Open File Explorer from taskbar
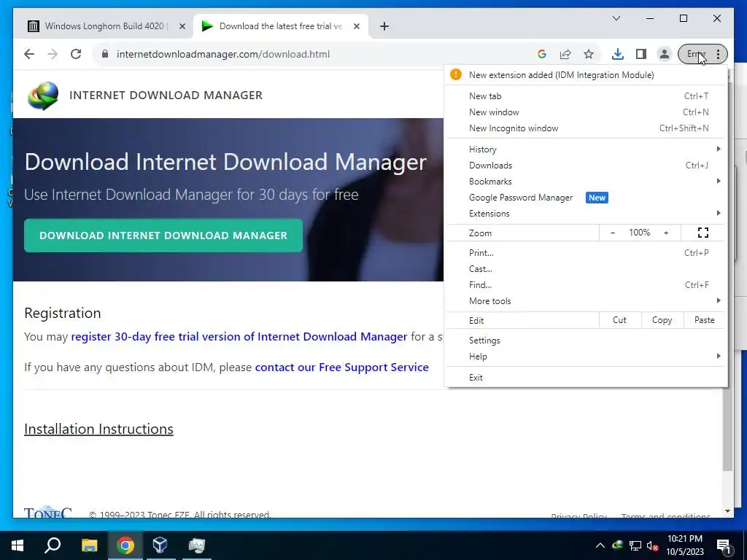 pos(89,545)
